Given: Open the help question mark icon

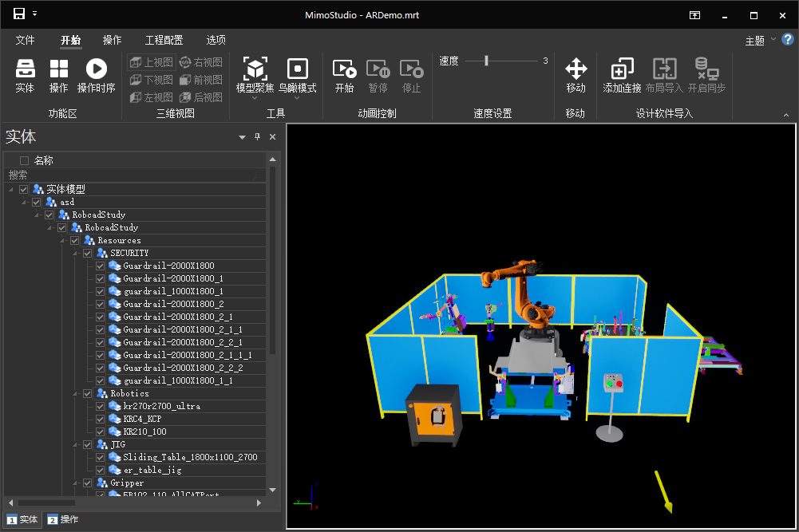Looking at the screenshot, I should (788, 40).
